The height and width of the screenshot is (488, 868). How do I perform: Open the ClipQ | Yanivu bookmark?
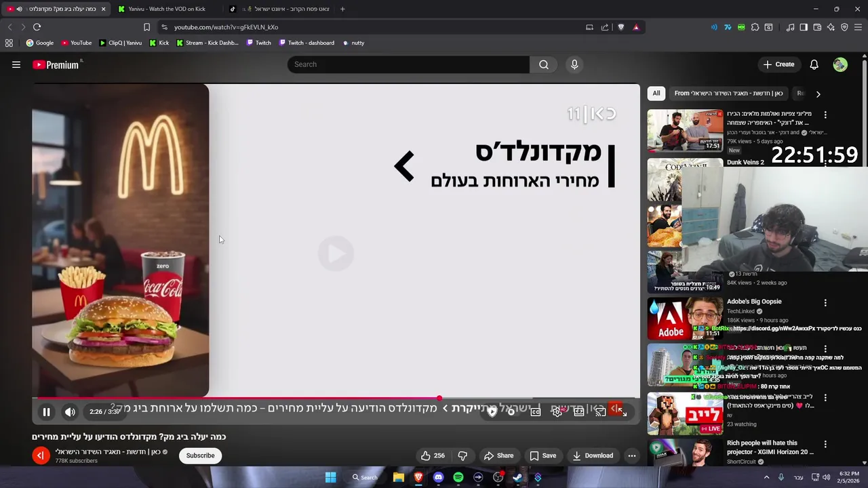click(120, 43)
